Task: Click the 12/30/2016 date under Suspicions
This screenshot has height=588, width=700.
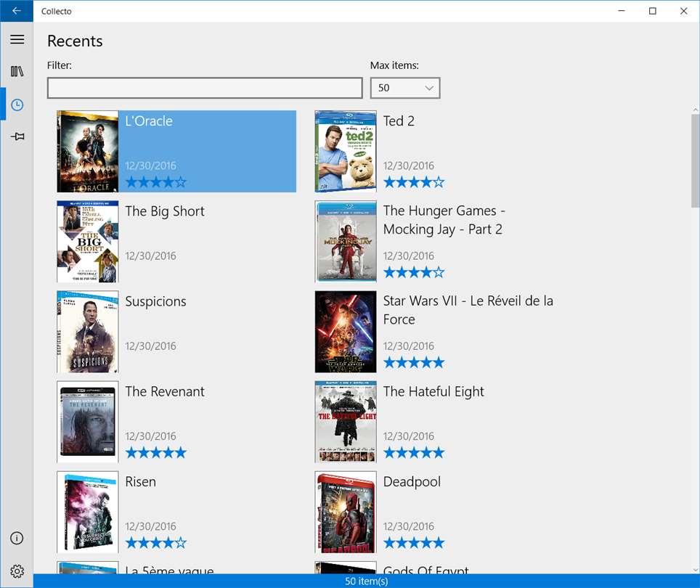Action: tap(150, 346)
